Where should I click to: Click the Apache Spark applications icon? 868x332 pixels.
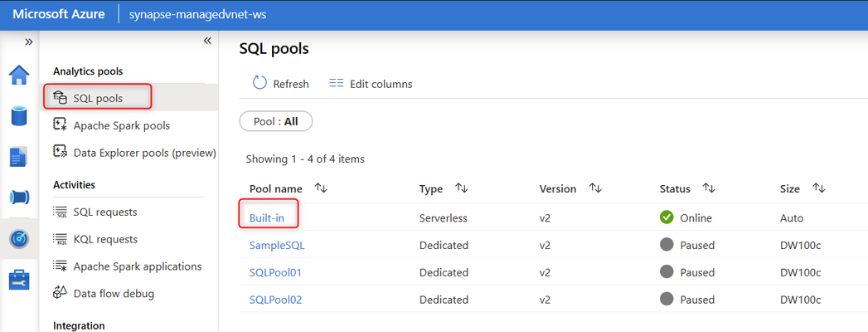[x=60, y=266]
